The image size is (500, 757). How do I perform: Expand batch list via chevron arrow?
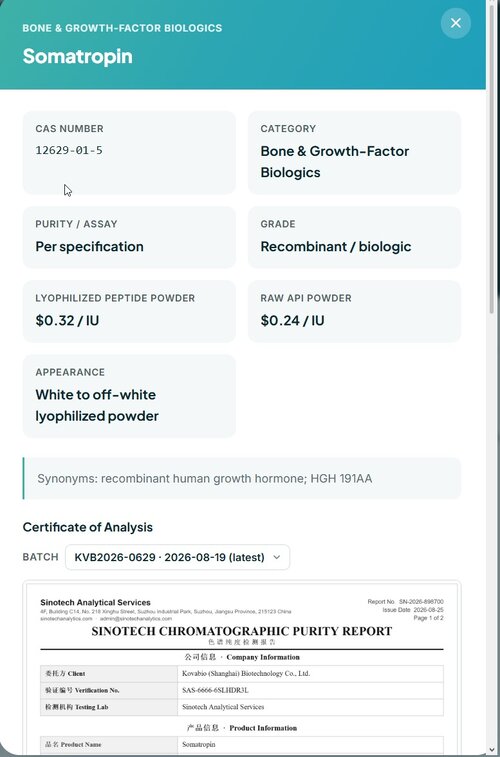pyautogui.click(x=277, y=557)
